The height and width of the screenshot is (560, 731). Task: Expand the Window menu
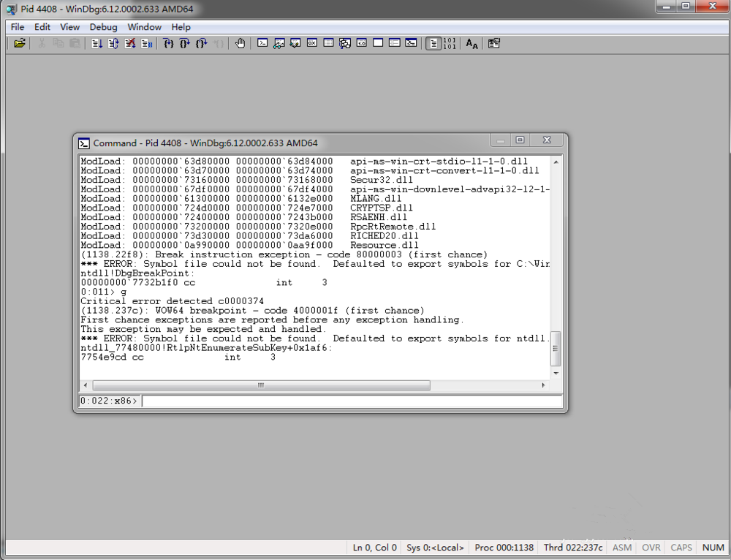pos(144,27)
